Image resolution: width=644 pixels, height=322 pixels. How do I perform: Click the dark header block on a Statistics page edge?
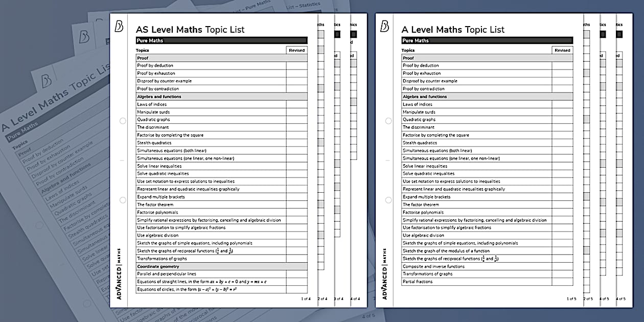tap(337, 34)
